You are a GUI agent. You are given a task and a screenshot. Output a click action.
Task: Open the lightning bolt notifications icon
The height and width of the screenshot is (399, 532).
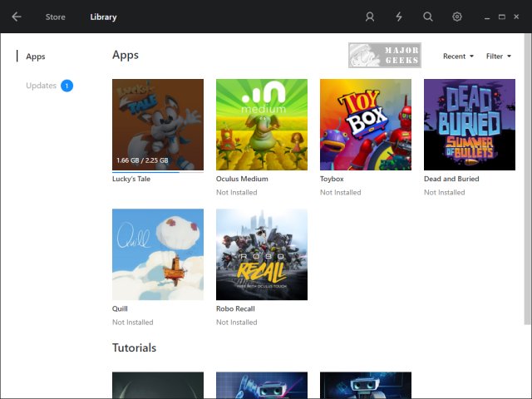click(399, 17)
